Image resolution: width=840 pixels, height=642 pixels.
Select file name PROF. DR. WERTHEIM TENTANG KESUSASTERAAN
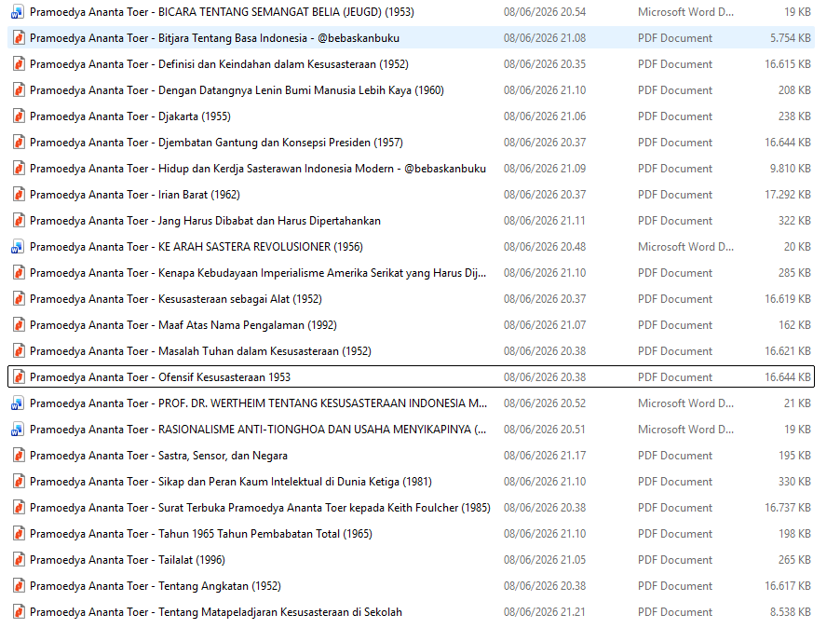tap(259, 403)
